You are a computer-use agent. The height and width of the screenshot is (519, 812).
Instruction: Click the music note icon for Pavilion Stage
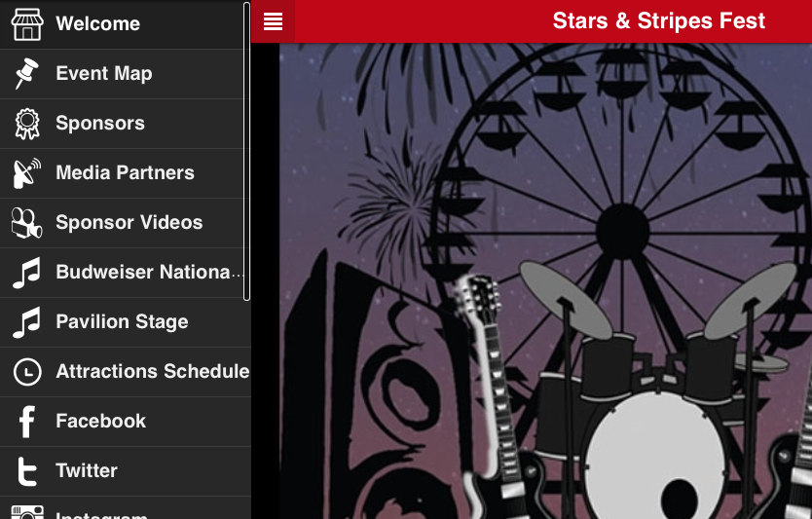click(x=27, y=322)
